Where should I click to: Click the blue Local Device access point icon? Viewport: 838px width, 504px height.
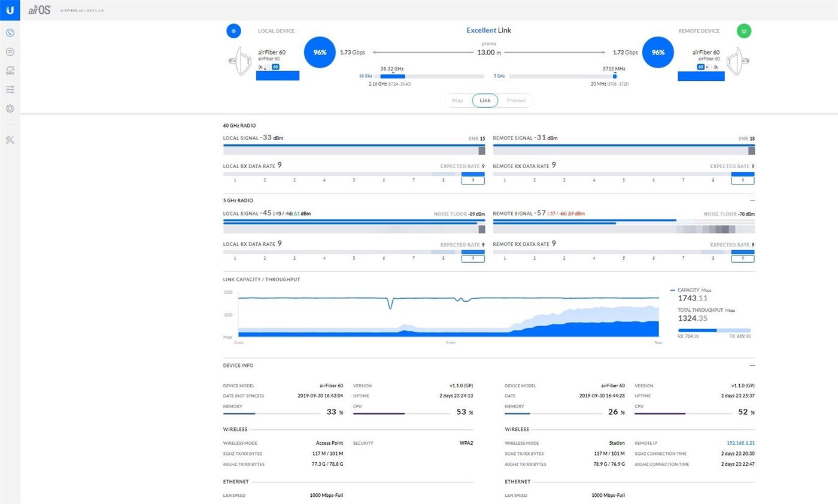(233, 31)
